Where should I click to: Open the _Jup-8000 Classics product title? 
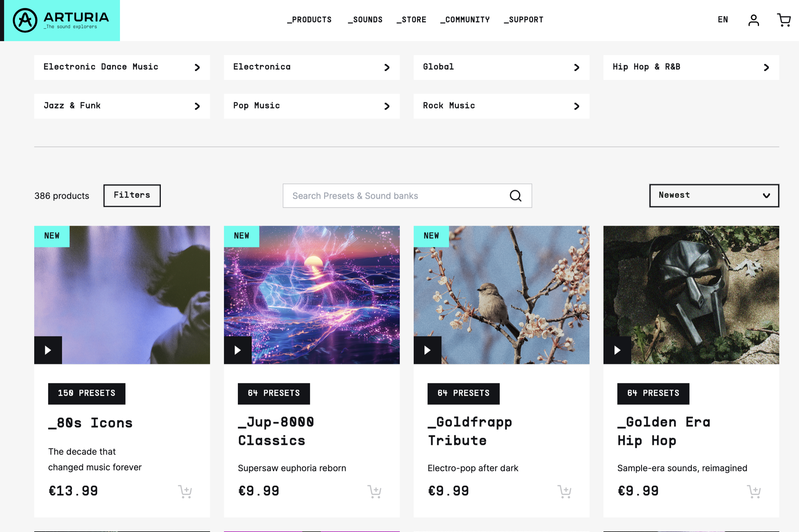(x=276, y=431)
